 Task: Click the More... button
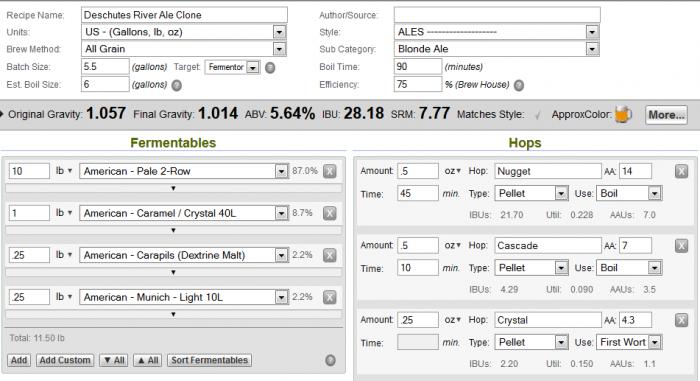point(666,115)
